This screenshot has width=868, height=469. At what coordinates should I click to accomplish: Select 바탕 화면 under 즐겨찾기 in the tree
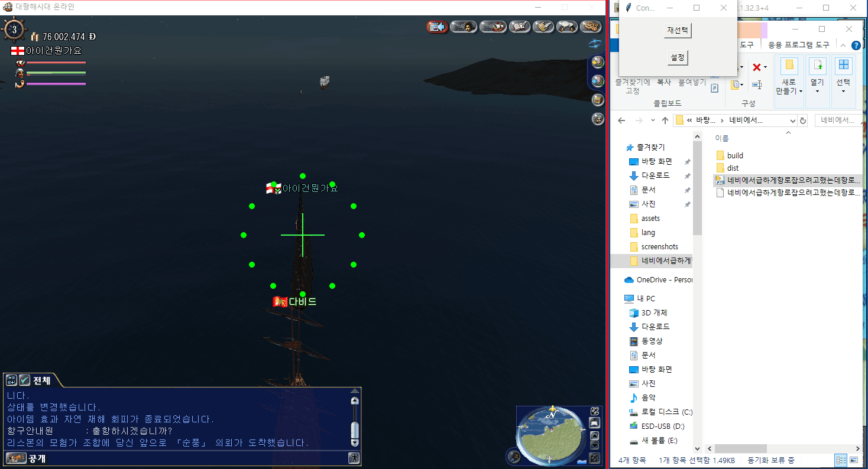tap(656, 161)
